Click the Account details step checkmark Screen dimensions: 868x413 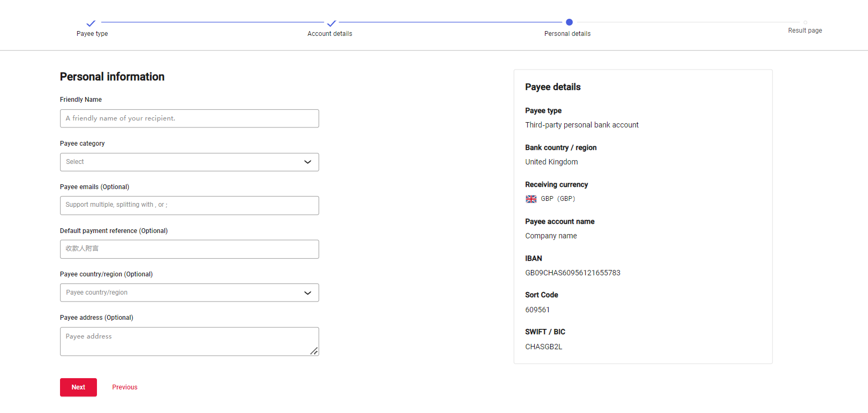tap(331, 23)
